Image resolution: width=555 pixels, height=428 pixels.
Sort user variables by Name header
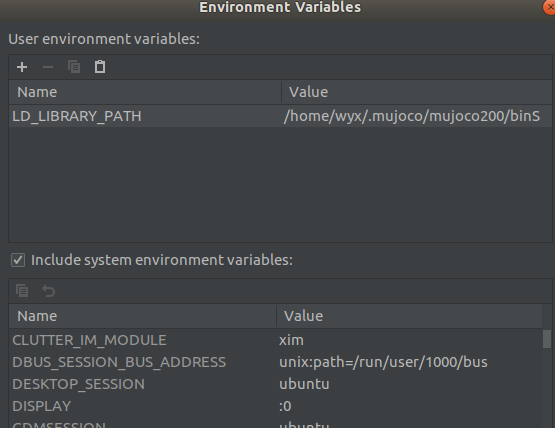point(145,92)
